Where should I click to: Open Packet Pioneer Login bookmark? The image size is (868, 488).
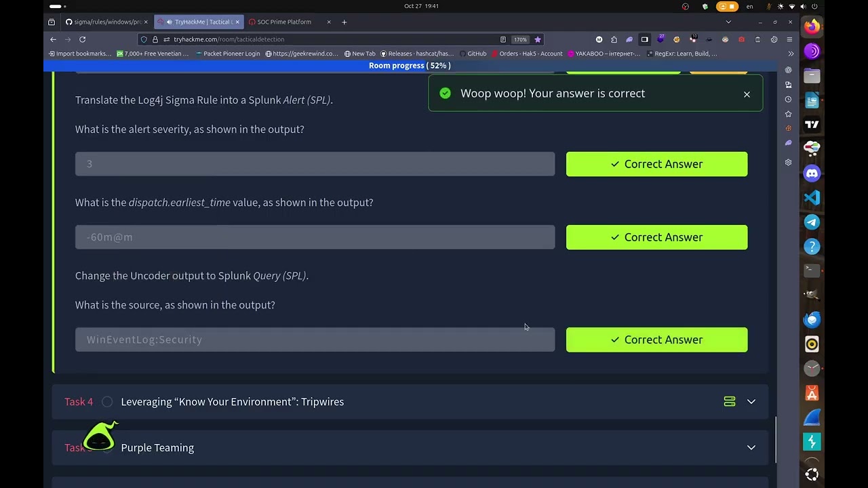[228, 54]
